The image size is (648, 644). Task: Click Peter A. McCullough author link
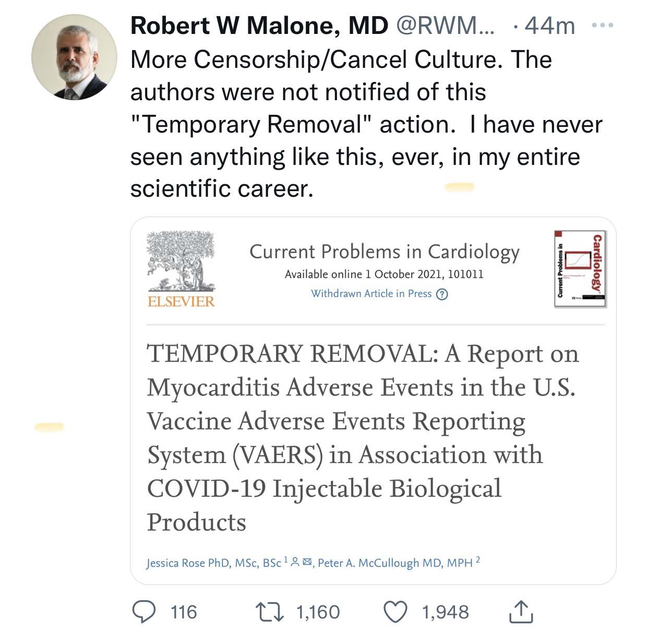coord(395,563)
